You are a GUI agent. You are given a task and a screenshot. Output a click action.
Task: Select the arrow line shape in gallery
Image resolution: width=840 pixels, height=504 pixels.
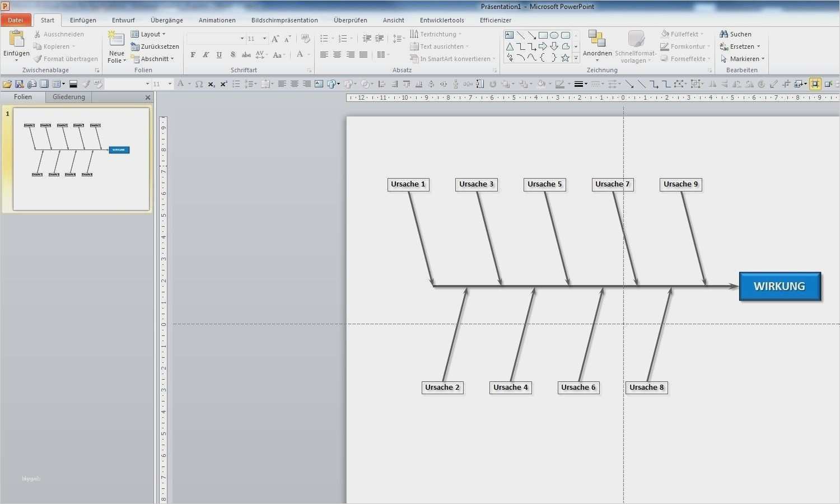pyautogui.click(x=532, y=35)
